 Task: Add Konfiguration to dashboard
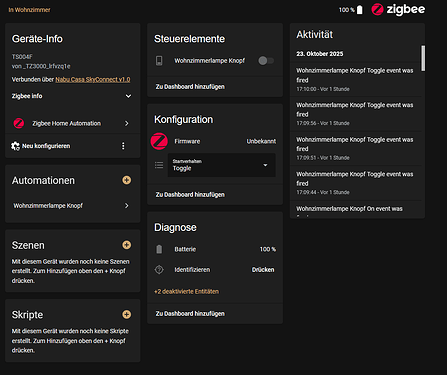click(x=190, y=195)
